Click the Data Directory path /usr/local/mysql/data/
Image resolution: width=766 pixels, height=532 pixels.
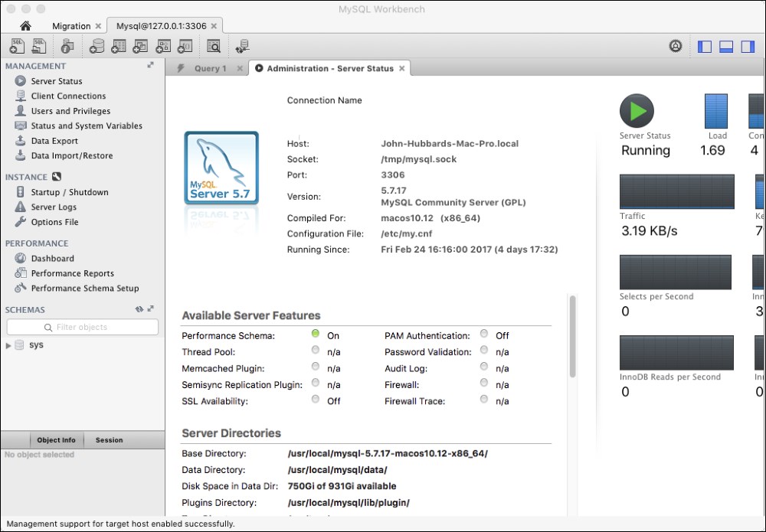338,470
